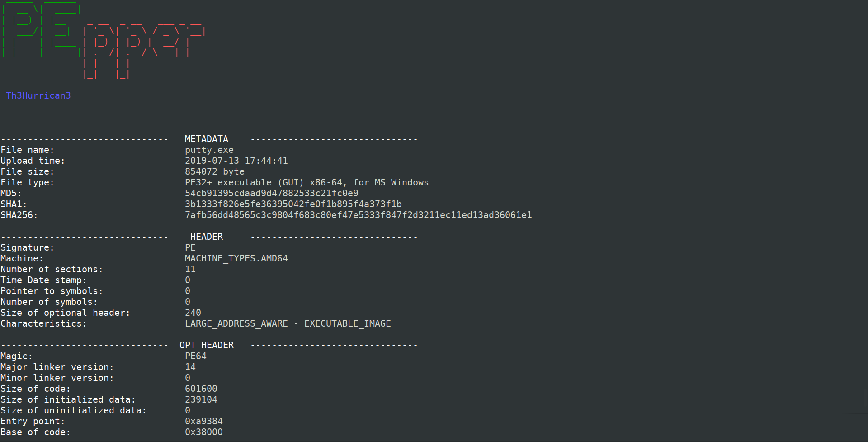The image size is (868, 442).
Task: Click the METADATA section heading
Action: pyautogui.click(x=207, y=139)
